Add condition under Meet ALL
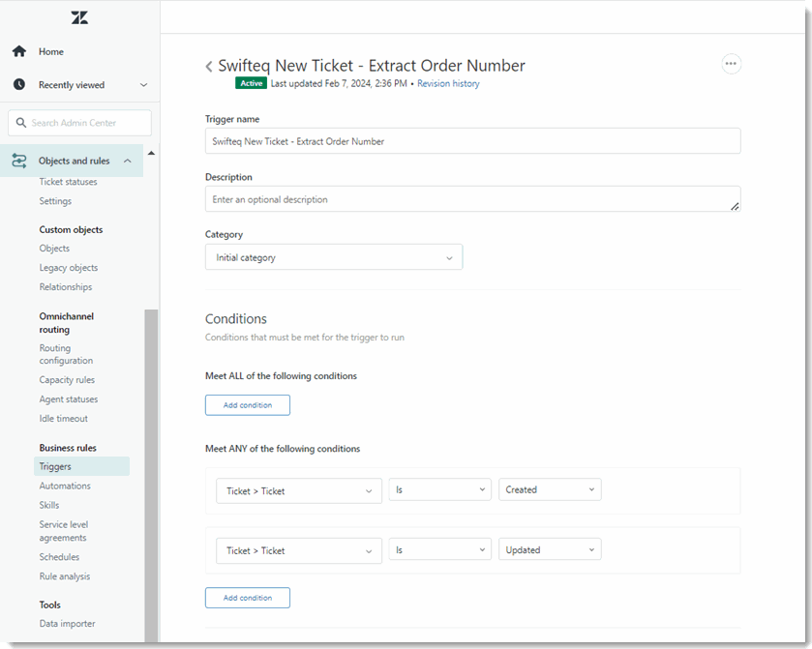The height and width of the screenshot is (649, 812). coord(248,405)
